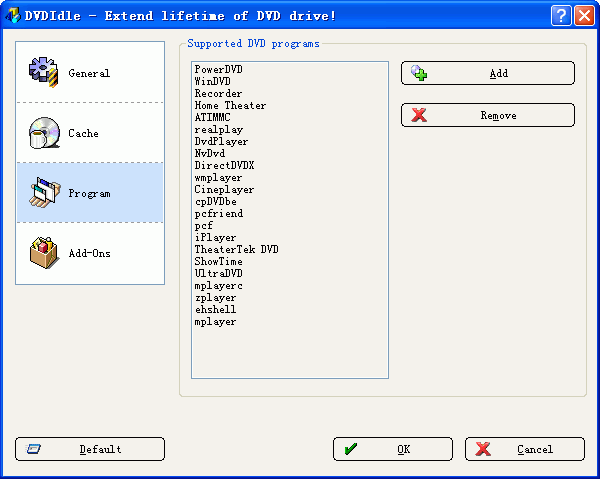Select Home Theater in the list
600x479 pixels.
coord(230,105)
